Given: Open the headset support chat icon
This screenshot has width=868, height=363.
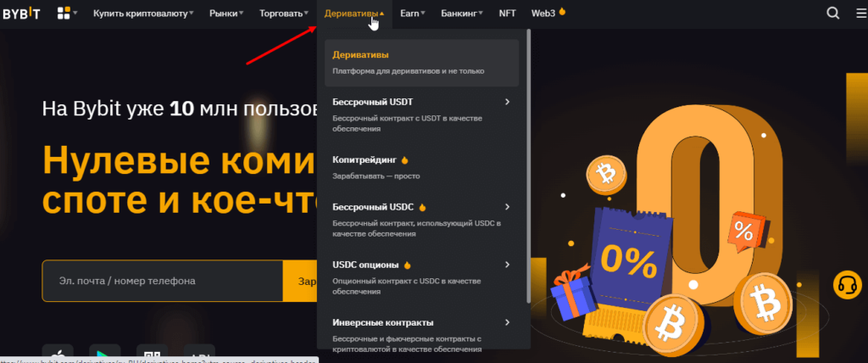Looking at the screenshot, I should coord(848,285).
